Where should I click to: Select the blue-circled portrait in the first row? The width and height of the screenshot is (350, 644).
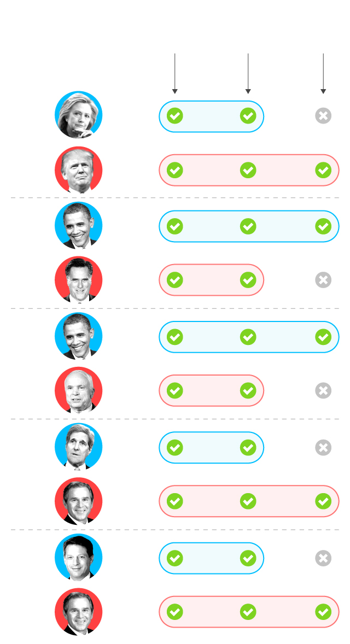pos(79,115)
